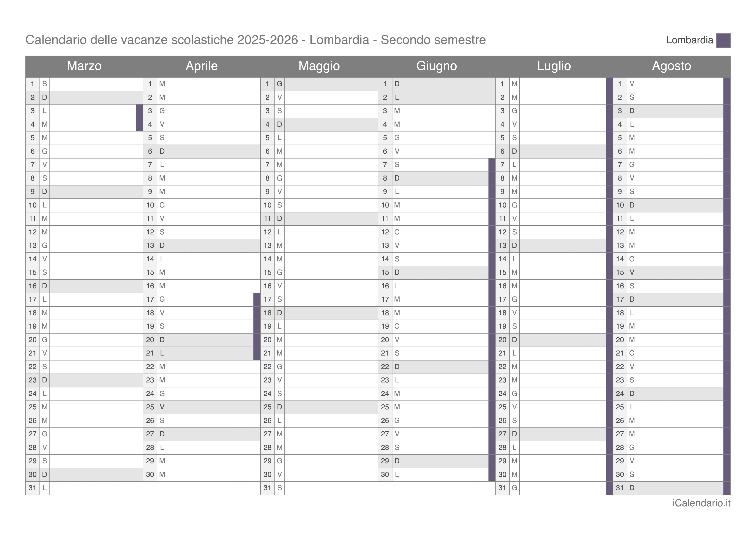This screenshot has width=756, height=535.
Task: Select the Agosto month header
Action: (x=672, y=66)
